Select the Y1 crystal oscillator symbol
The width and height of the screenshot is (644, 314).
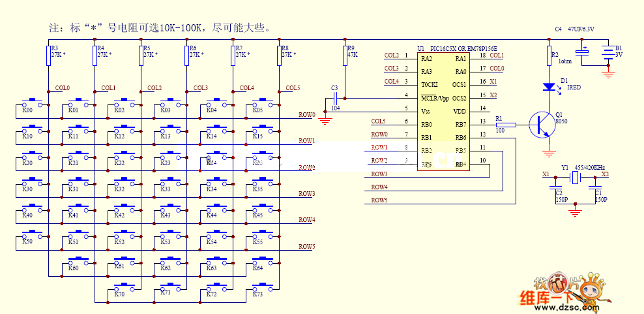(x=576, y=176)
